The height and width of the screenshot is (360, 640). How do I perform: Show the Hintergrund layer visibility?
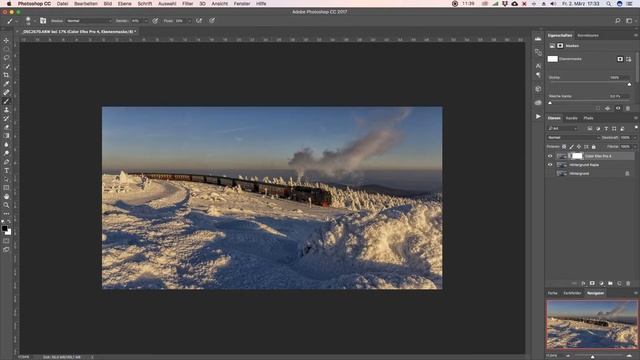(x=550, y=173)
